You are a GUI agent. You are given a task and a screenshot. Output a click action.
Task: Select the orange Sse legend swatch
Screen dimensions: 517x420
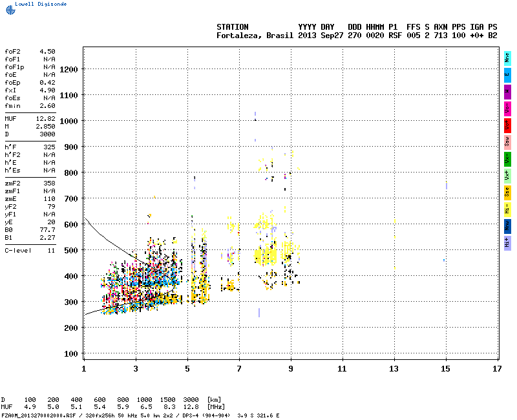click(x=507, y=193)
